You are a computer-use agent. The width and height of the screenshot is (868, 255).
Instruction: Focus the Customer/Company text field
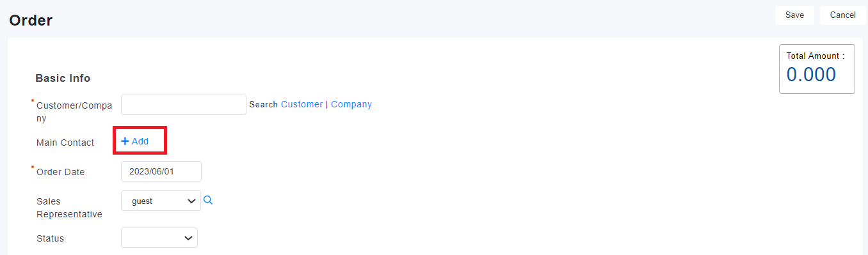pyautogui.click(x=184, y=105)
